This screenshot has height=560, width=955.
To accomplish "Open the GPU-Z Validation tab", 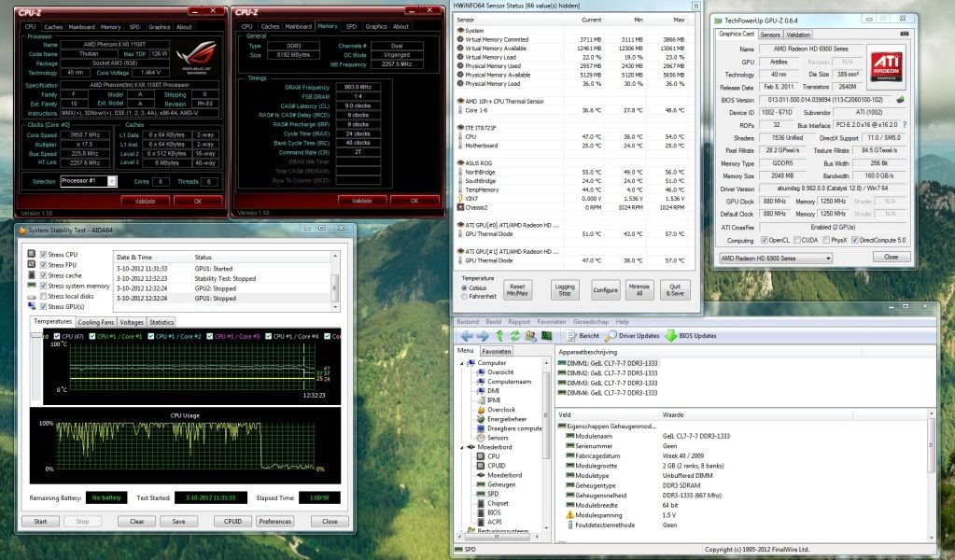I will [x=798, y=35].
